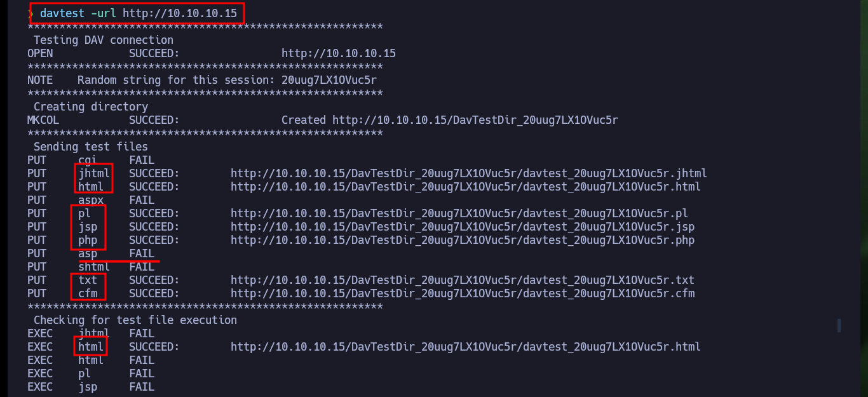Click the red-boxed cfm extension label
The width and height of the screenshot is (868, 397).
[88, 293]
